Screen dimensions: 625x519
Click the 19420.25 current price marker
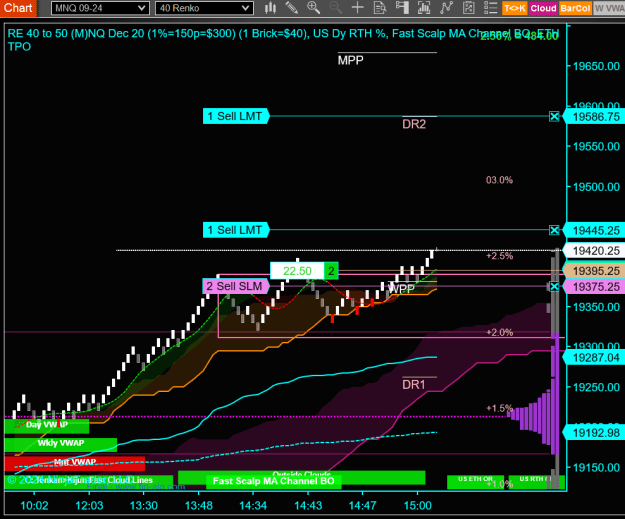pyautogui.click(x=595, y=251)
